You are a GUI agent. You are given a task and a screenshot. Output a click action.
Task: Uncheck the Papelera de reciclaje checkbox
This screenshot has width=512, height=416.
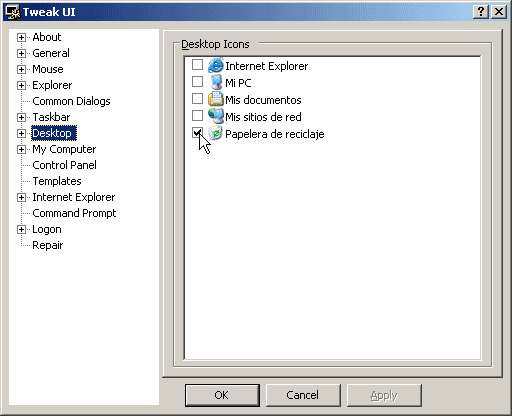coord(197,133)
